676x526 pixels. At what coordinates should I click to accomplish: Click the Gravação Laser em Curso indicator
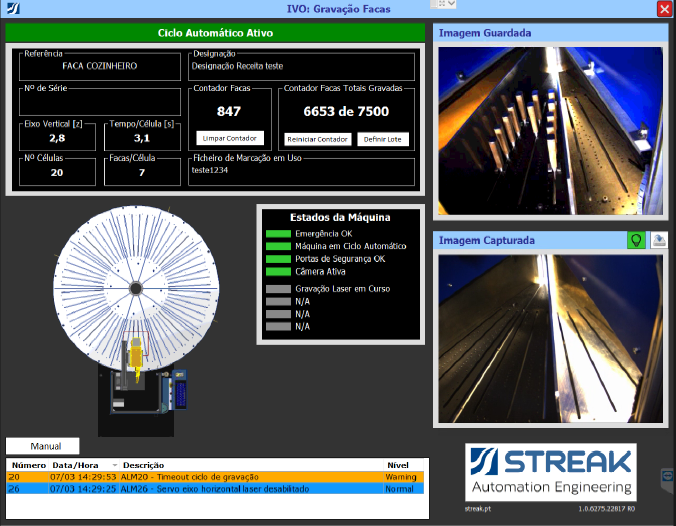point(278,289)
